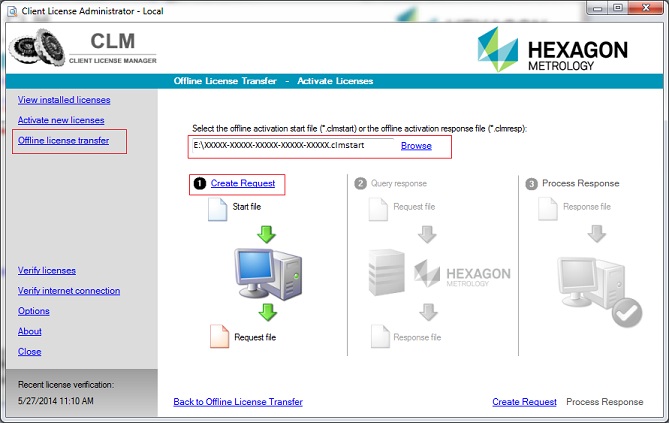Open the Options link
The height and width of the screenshot is (423, 669).
(x=33, y=311)
